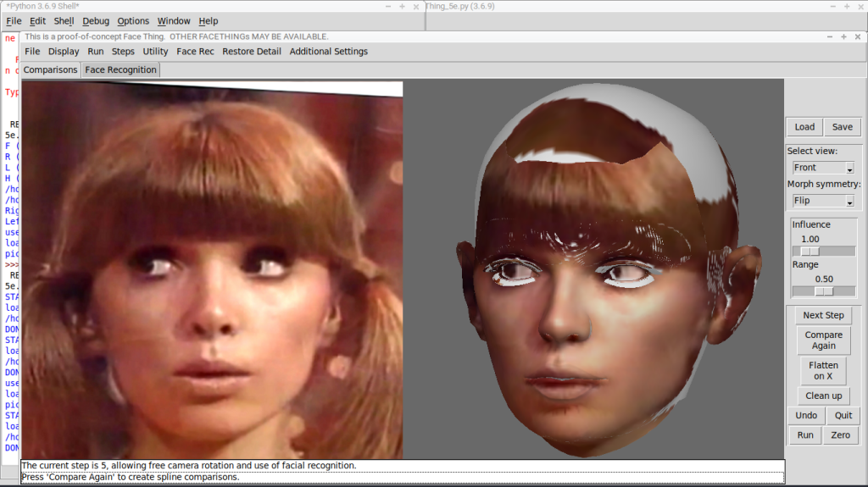Click the Undo button
Viewport: 868px width, 487px height.
point(806,416)
